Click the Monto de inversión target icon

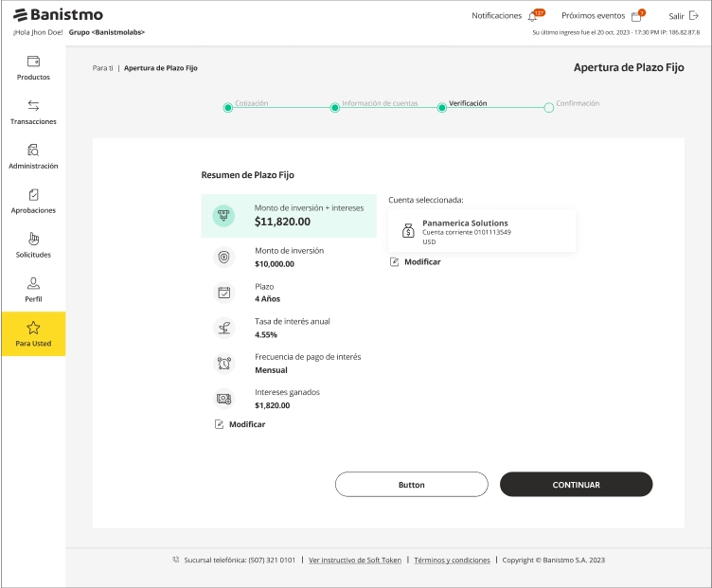coord(223,257)
